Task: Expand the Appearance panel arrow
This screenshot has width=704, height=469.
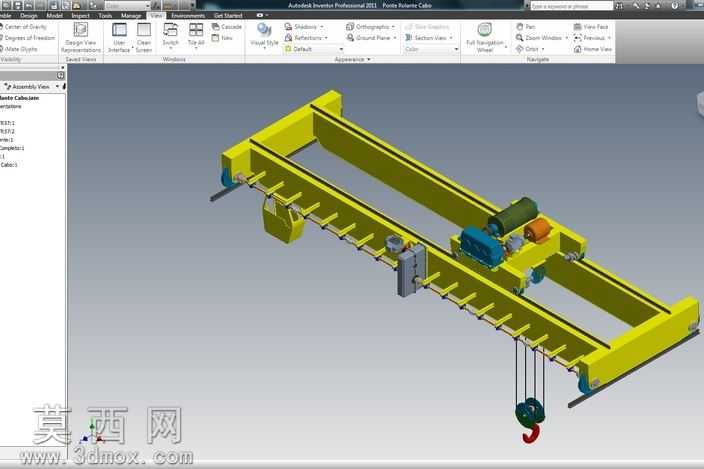Action: pos(369,59)
